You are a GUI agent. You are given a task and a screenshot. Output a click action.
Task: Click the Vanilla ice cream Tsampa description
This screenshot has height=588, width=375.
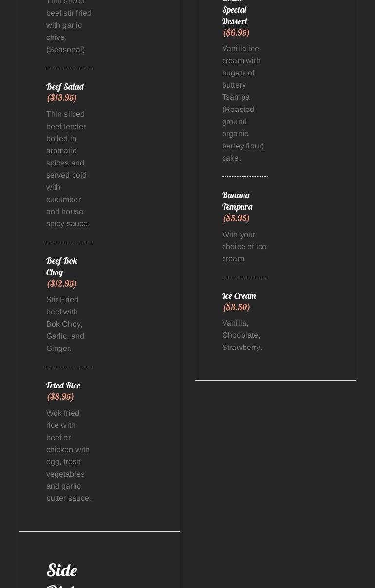(243, 103)
